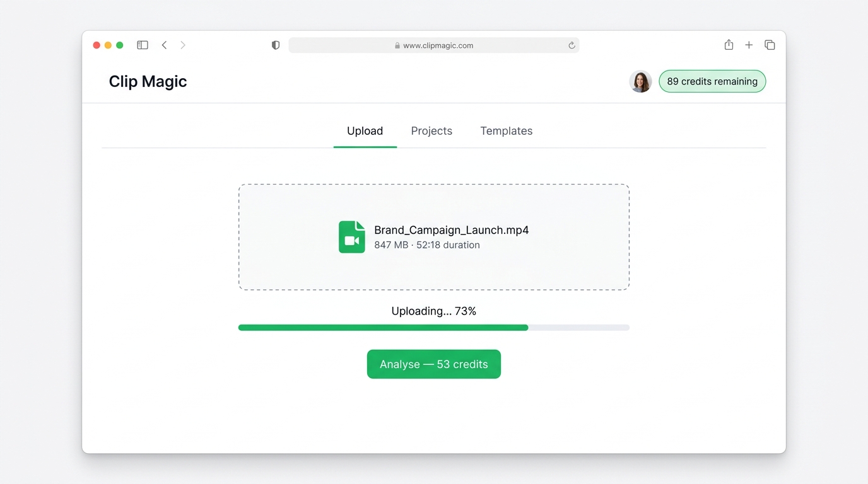Add a new tab with the plus icon
This screenshot has height=484, width=868.
click(x=749, y=45)
